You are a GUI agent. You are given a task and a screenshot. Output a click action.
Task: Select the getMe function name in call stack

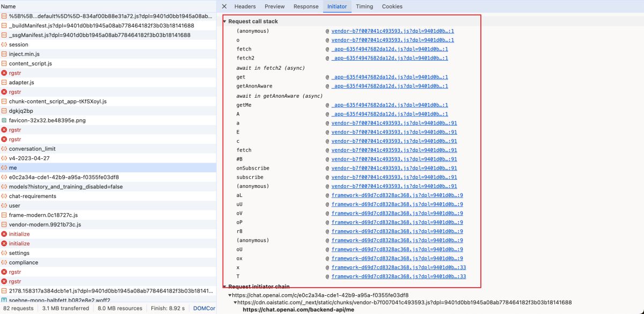pos(244,105)
